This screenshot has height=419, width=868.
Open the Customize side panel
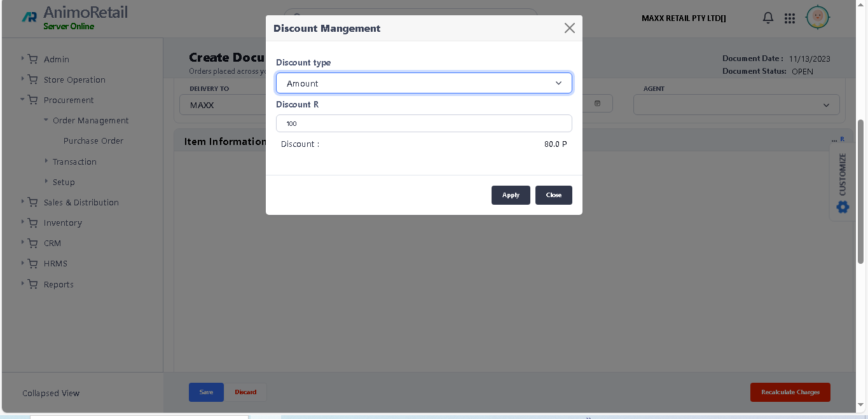click(842, 174)
